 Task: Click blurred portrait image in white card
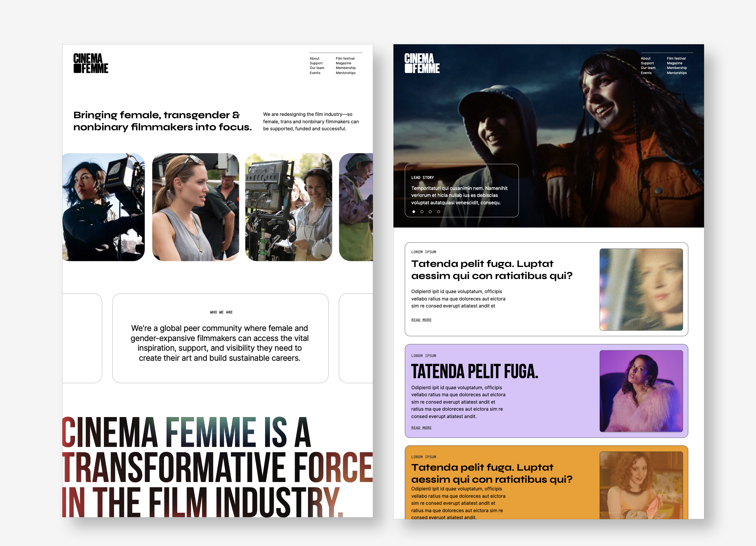point(641,289)
